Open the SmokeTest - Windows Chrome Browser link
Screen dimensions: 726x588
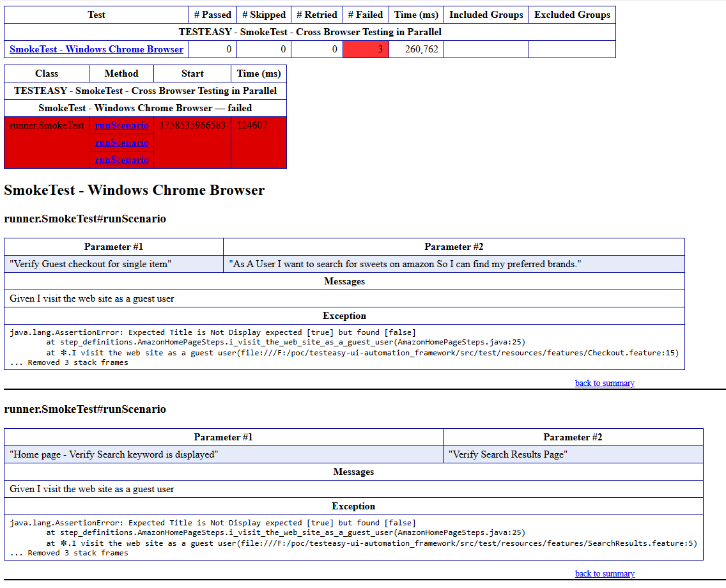pos(97,49)
